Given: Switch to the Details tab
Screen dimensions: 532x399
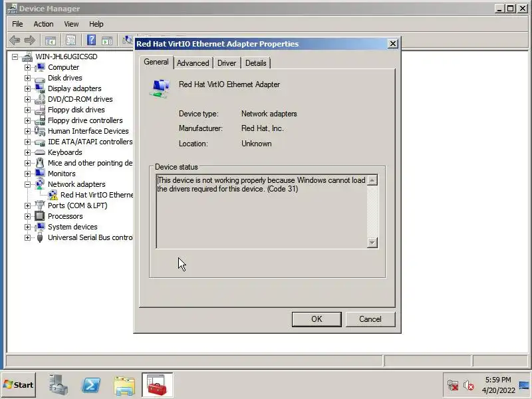Looking at the screenshot, I should [256, 63].
